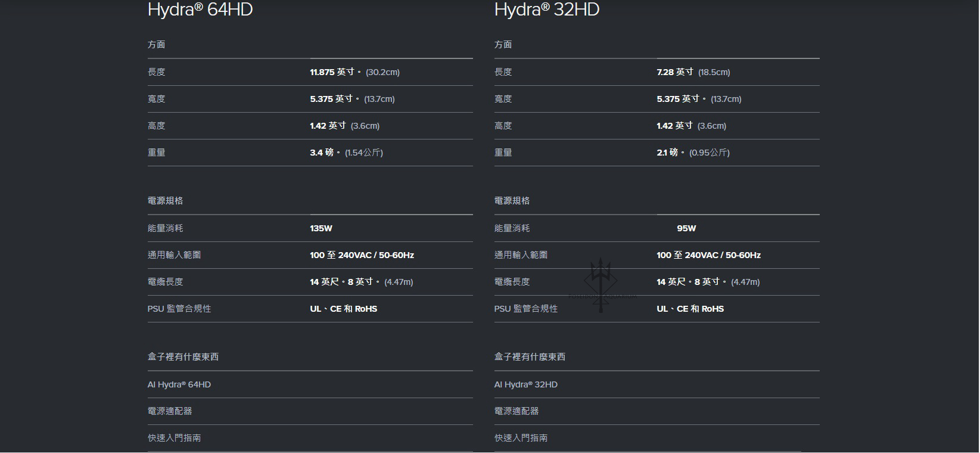The height and width of the screenshot is (453, 980).
Task: Select "5.375 英寸" width for Hydra 64HD
Action: click(335, 99)
